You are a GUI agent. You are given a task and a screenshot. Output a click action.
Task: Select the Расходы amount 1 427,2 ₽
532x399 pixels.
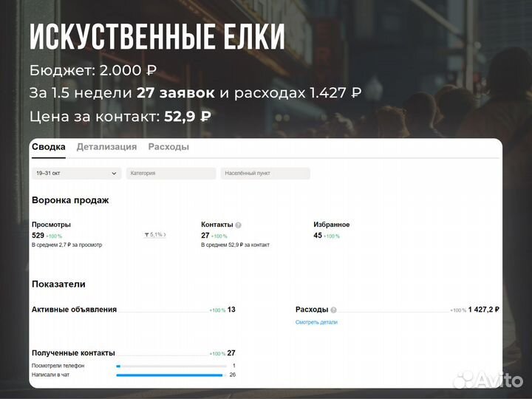click(x=483, y=310)
